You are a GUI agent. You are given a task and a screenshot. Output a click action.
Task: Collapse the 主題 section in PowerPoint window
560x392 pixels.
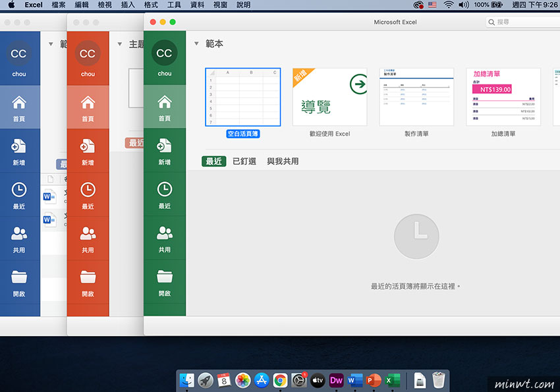[120, 44]
